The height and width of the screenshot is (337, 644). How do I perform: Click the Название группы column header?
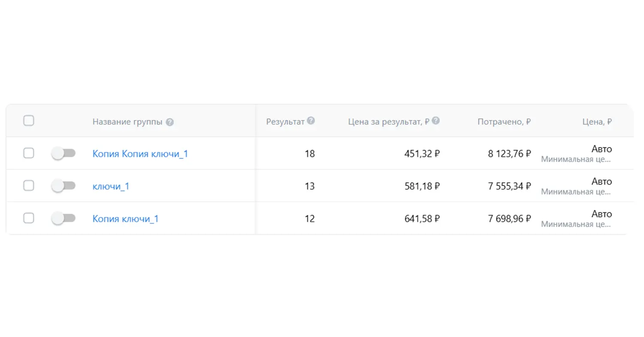tap(128, 122)
